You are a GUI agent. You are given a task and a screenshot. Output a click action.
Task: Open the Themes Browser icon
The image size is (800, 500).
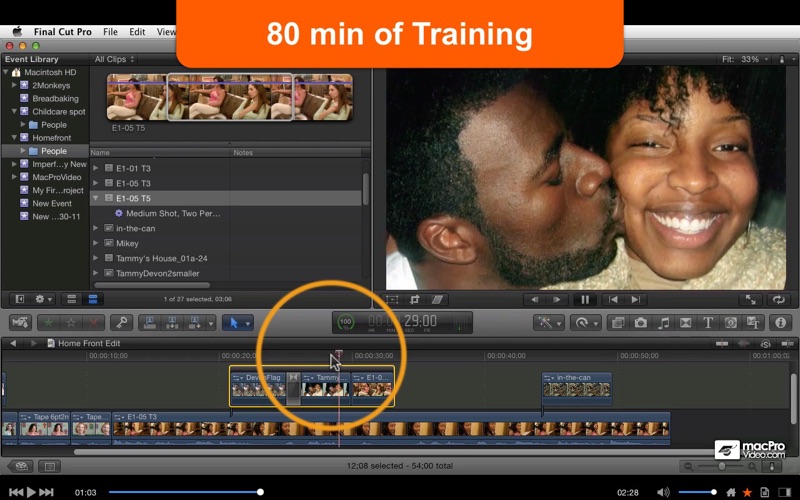[753, 322]
